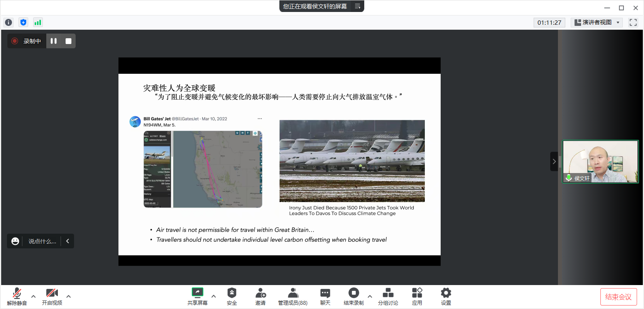Unmute microphone with 解除静音
Viewport: 644px width, 309px height.
coord(17,296)
